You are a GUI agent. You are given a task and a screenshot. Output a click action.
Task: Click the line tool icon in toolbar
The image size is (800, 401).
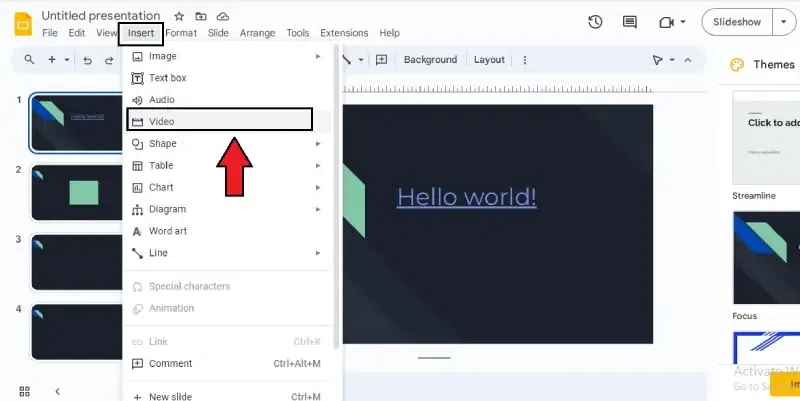[347, 60]
